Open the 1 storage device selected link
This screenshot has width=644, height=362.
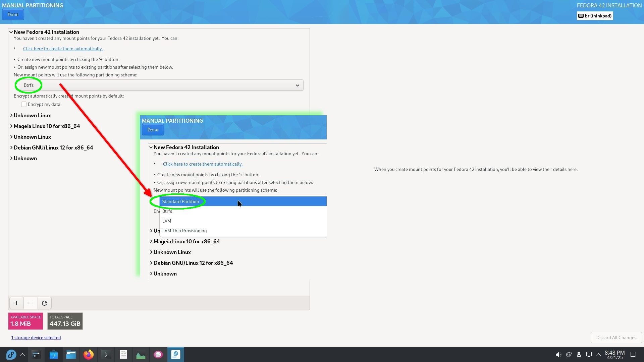[36, 338]
